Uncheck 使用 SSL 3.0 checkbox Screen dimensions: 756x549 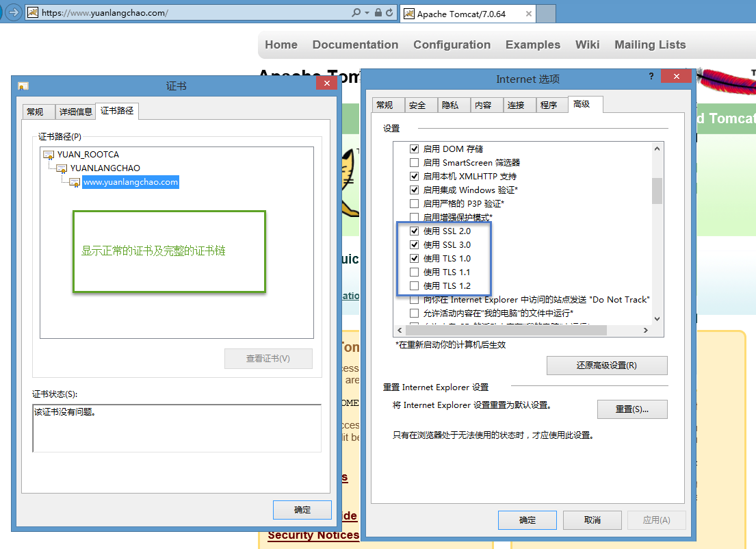(x=414, y=244)
